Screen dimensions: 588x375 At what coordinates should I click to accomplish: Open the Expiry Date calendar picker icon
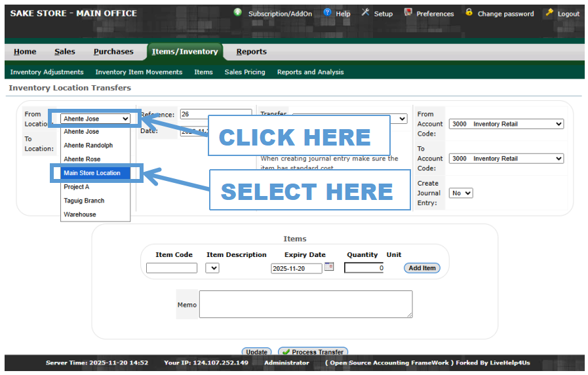coord(329,267)
